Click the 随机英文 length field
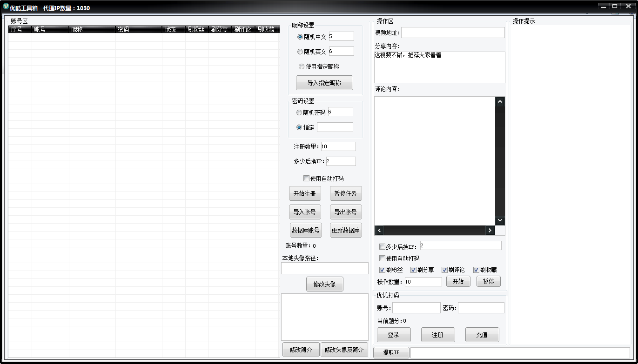 tap(341, 51)
